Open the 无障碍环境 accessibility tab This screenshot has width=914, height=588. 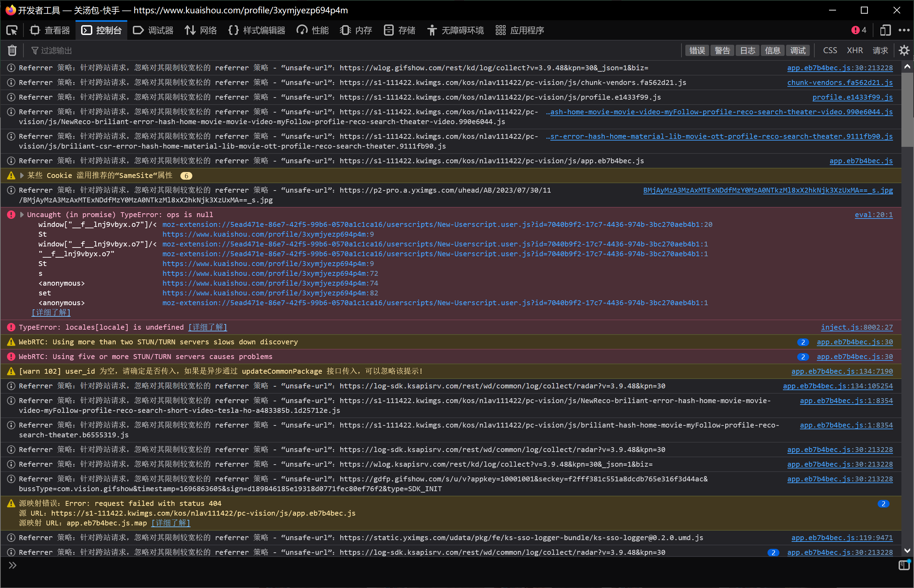pyautogui.click(x=456, y=30)
